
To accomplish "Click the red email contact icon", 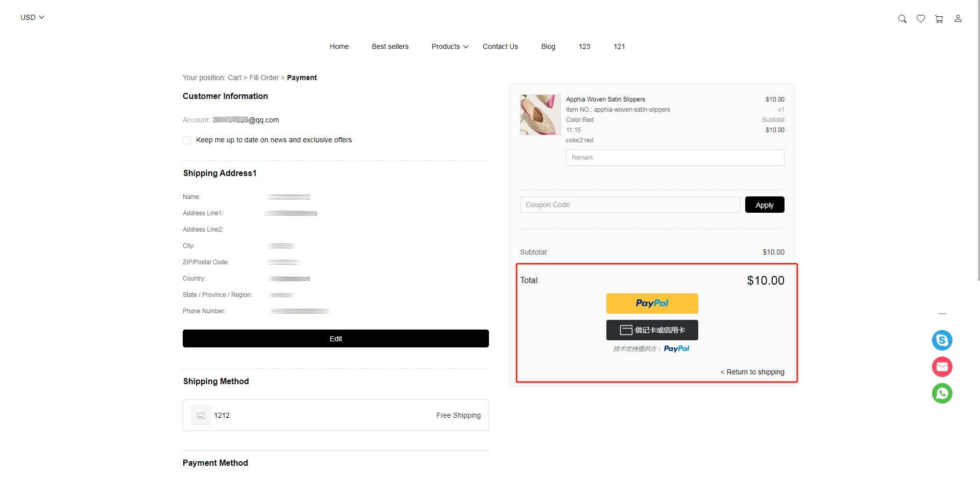I will [x=942, y=367].
